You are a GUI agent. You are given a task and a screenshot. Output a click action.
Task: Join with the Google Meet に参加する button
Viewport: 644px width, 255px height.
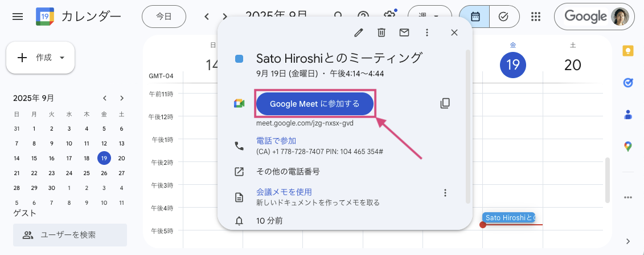315,104
